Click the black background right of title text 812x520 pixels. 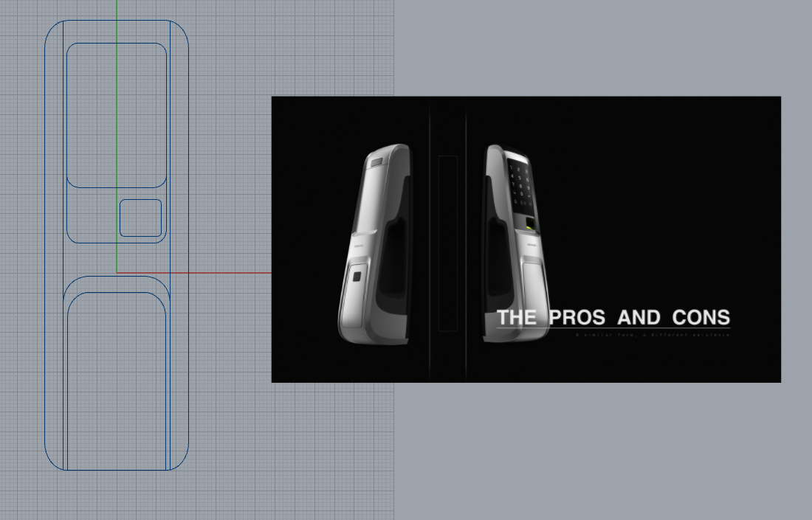coord(757,318)
